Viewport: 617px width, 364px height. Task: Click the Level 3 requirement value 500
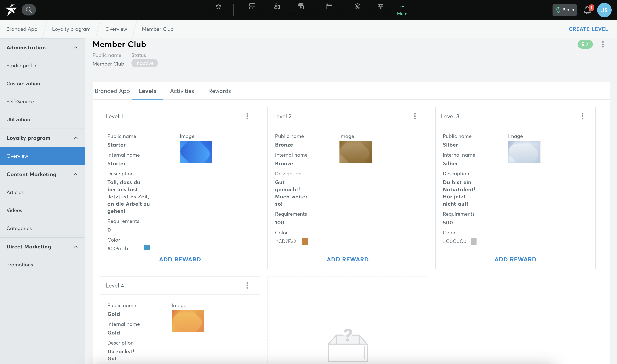click(x=448, y=223)
